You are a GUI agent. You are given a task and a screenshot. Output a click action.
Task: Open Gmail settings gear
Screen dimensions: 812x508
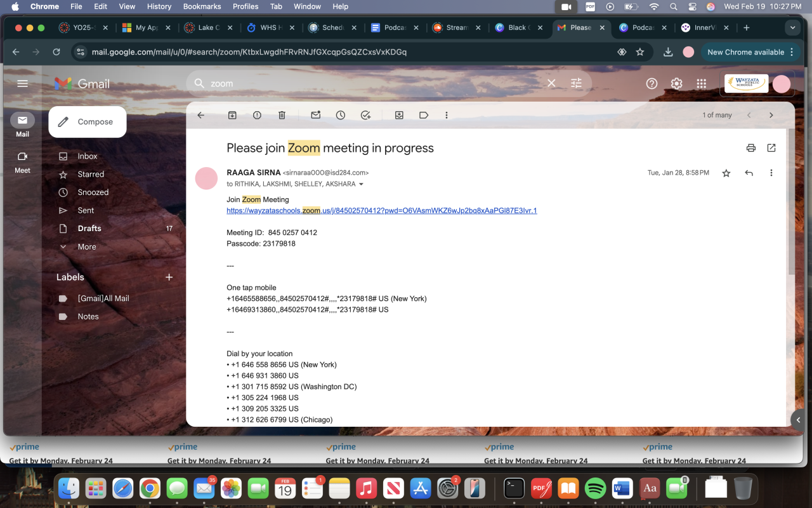click(x=677, y=83)
